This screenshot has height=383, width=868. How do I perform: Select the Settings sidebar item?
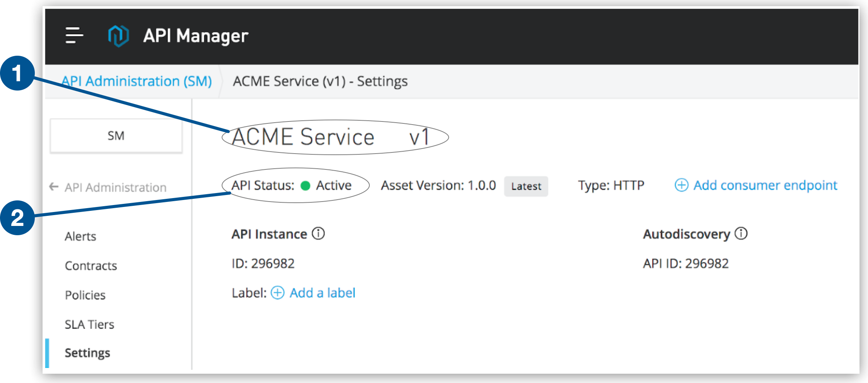pos(87,353)
